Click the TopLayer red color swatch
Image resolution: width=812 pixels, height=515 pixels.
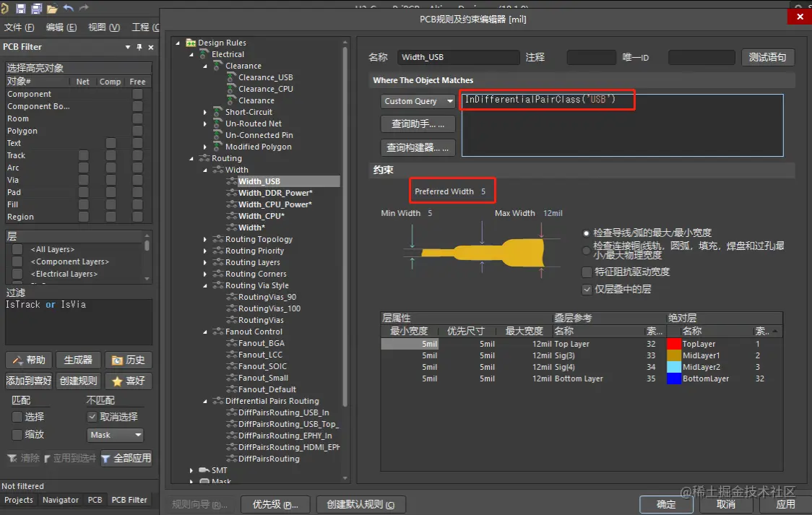click(x=673, y=344)
